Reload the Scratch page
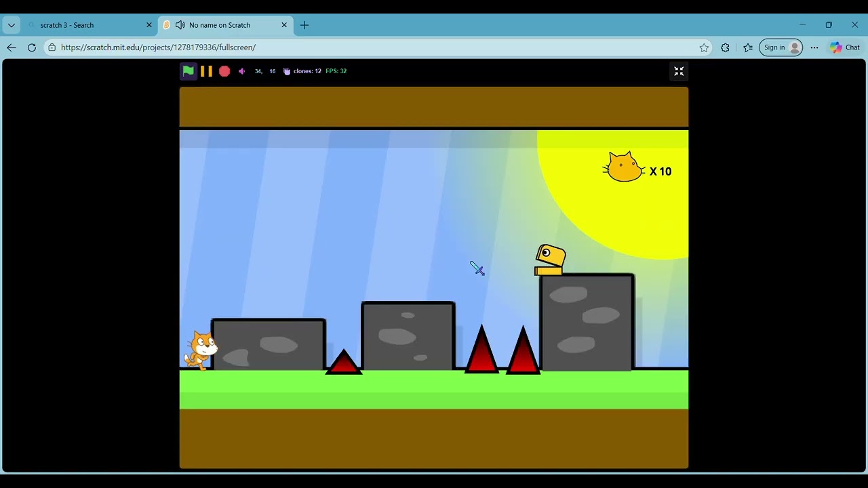The height and width of the screenshot is (488, 868). coord(32,47)
